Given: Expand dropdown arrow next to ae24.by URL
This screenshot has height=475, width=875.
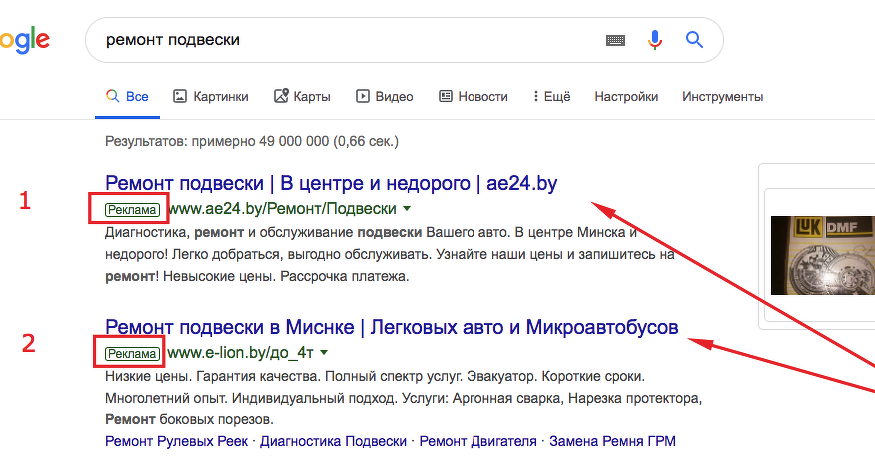Looking at the screenshot, I should click(x=407, y=209).
